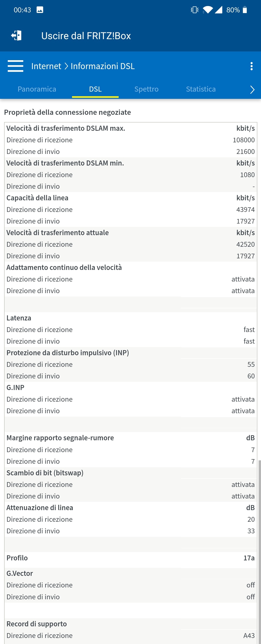Tap the cellular signal icon
Screen dimensions: 261x644
(218, 10)
